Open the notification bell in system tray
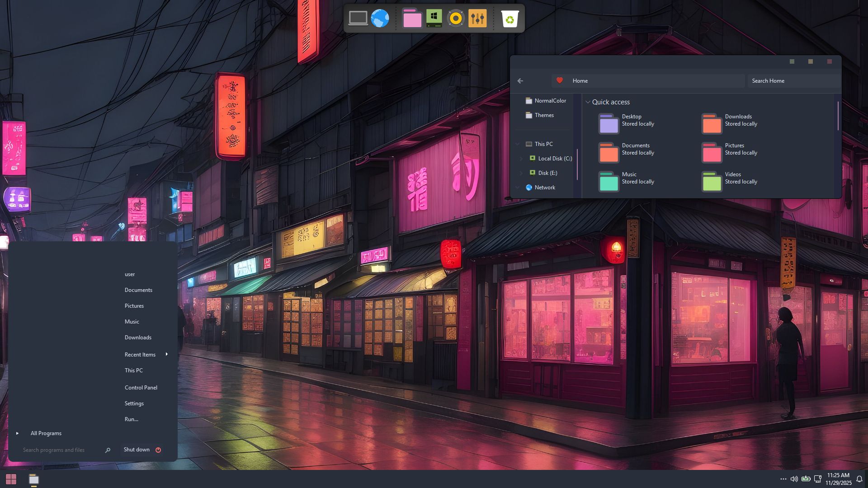Screen dimensions: 868x488 pos(859,479)
